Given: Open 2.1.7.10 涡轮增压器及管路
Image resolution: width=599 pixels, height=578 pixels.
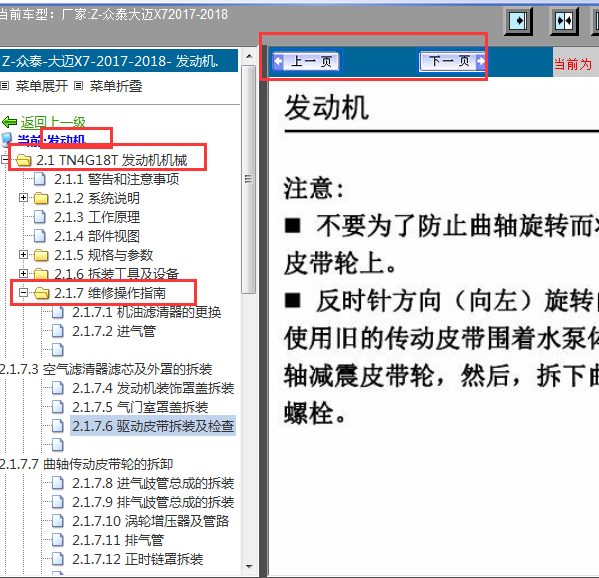Looking at the screenshot, I should pyautogui.click(x=151, y=521).
